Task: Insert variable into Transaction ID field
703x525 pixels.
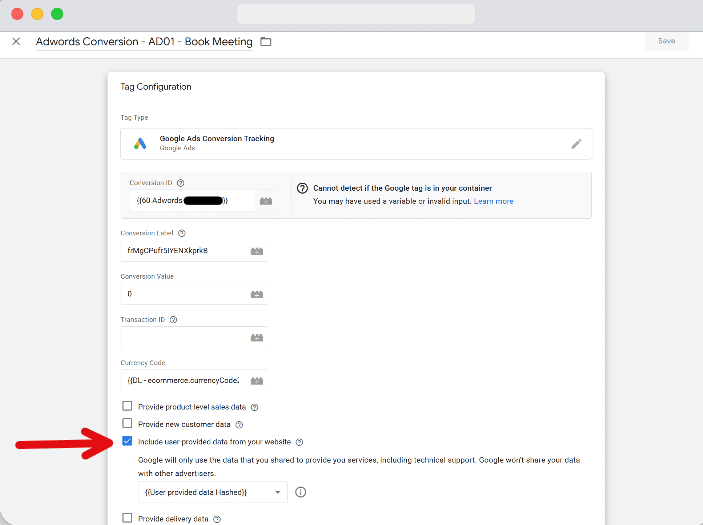Action: (x=257, y=337)
